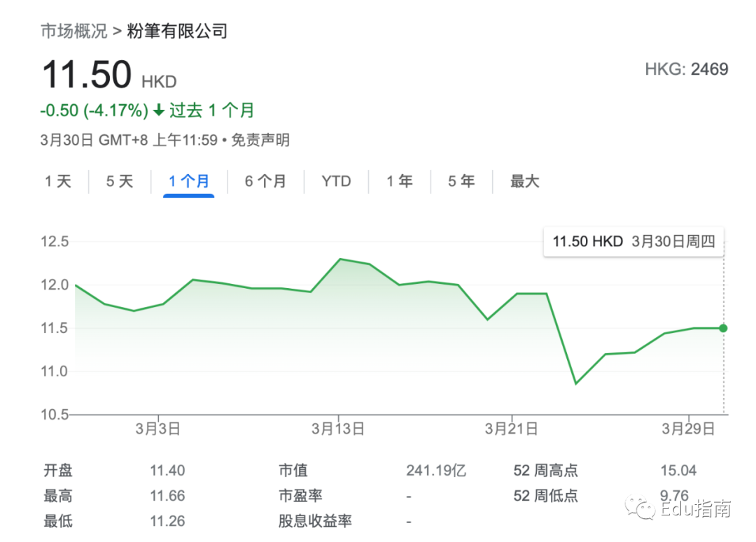This screenshot has width=756, height=542.
Task: Click the HKD currency label beside price
Action: (159, 82)
